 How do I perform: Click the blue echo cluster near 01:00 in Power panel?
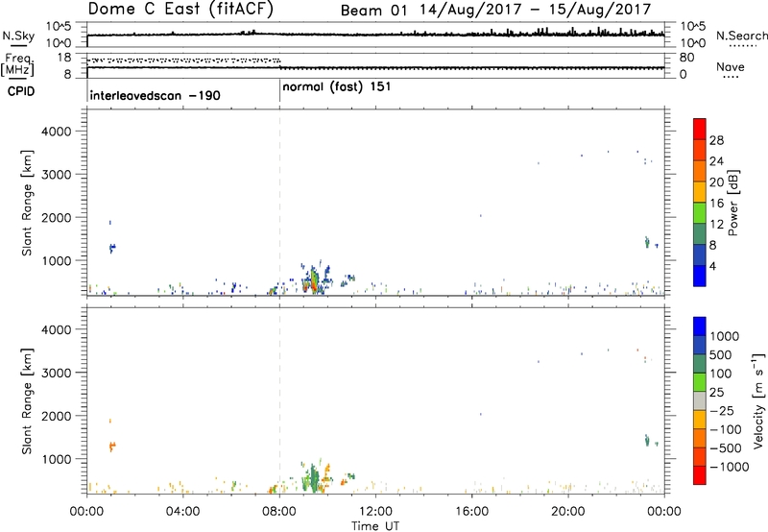point(112,248)
